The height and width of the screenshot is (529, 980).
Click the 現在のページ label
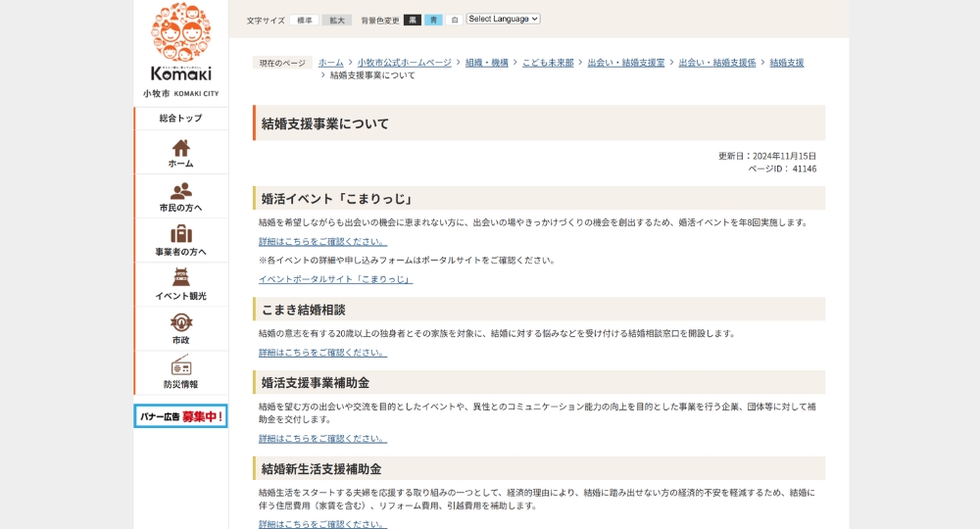pos(282,63)
